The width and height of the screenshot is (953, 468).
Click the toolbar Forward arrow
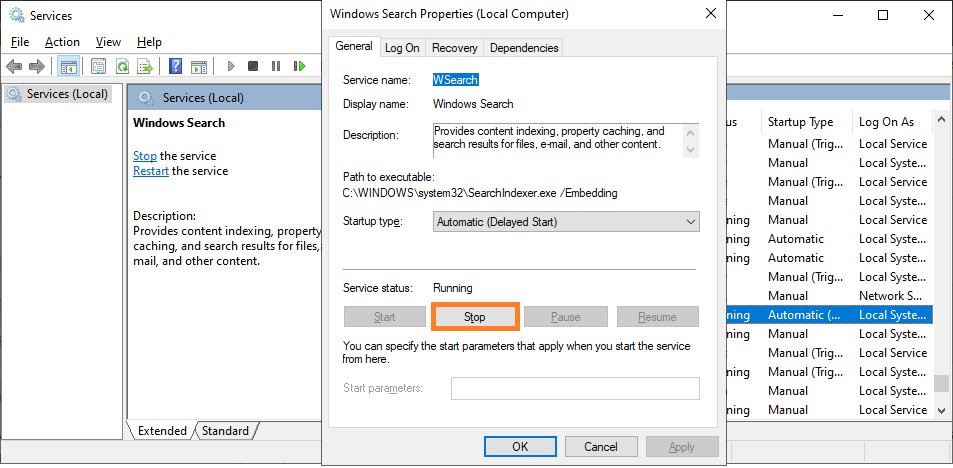(37, 66)
